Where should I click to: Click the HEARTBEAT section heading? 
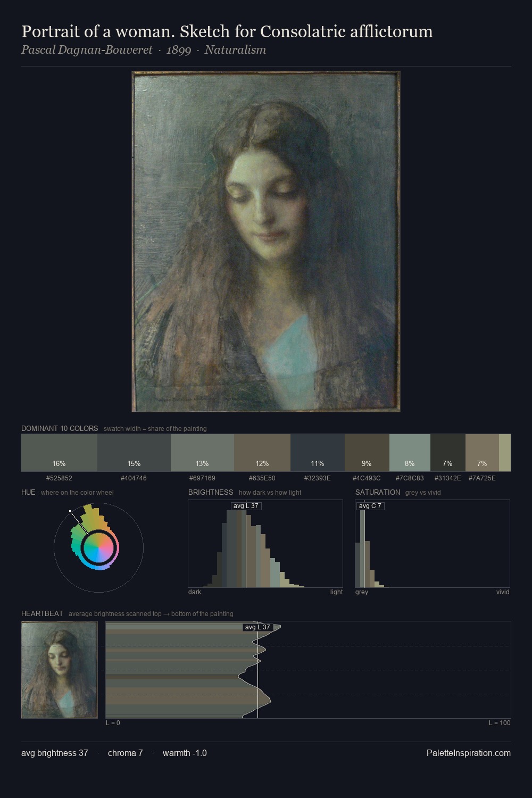tap(42, 613)
